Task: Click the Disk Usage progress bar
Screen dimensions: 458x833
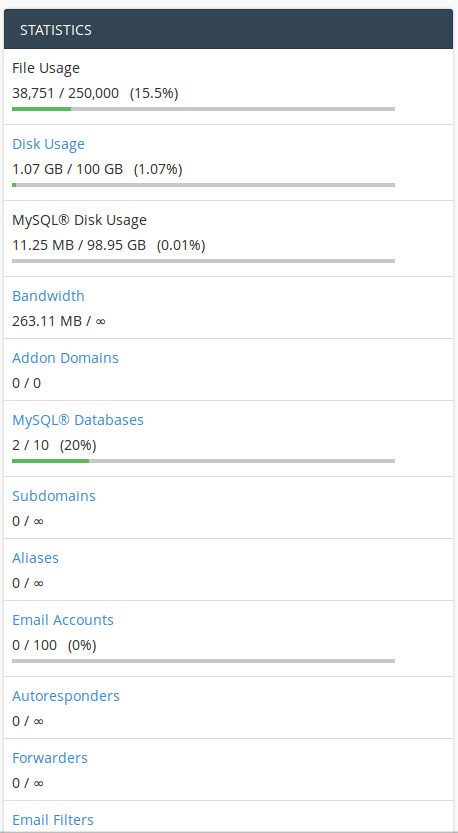Action: pos(203,185)
